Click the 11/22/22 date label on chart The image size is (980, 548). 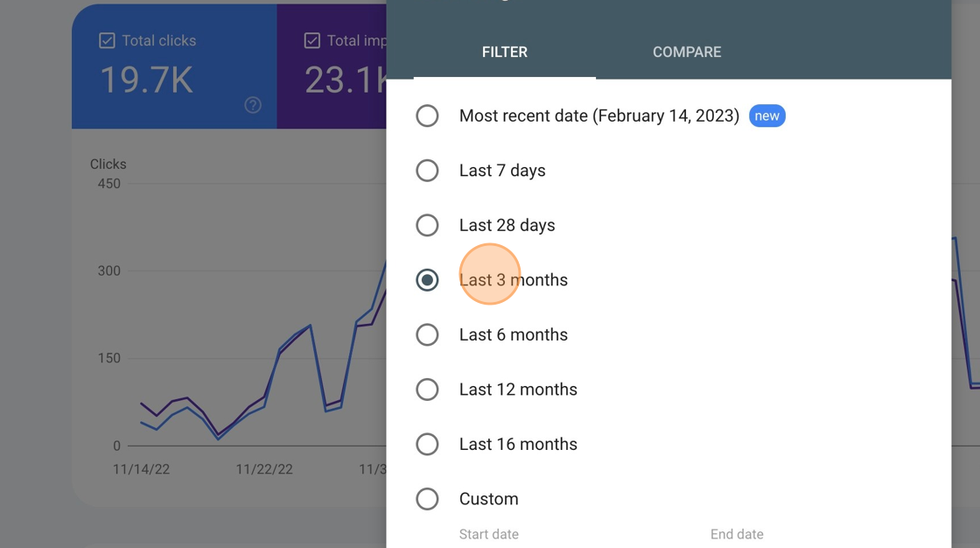point(264,469)
